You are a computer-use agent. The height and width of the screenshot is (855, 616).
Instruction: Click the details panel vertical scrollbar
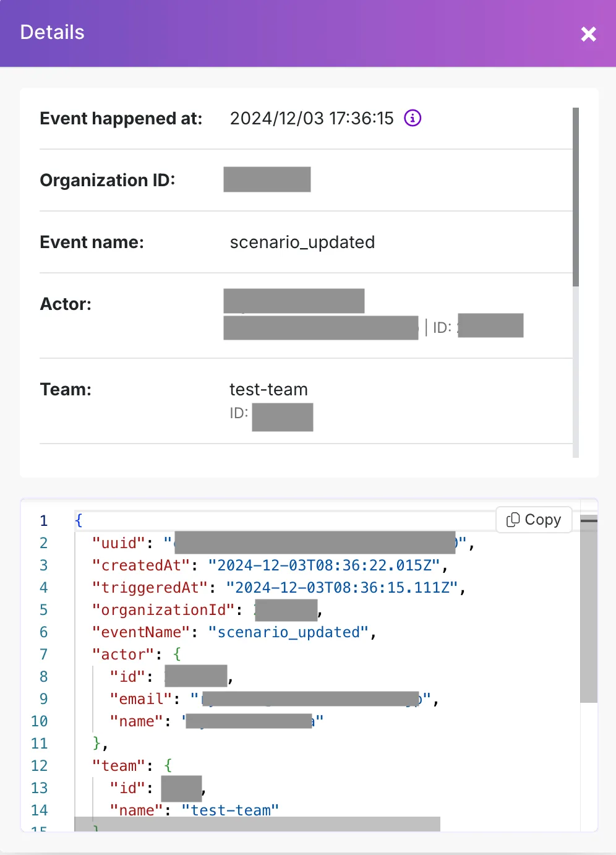coord(576,197)
